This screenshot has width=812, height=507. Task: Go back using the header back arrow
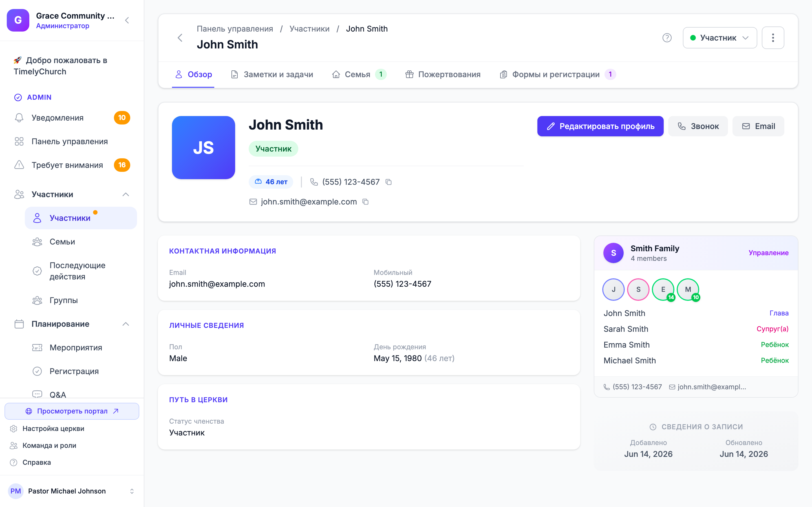pyautogui.click(x=180, y=38)
